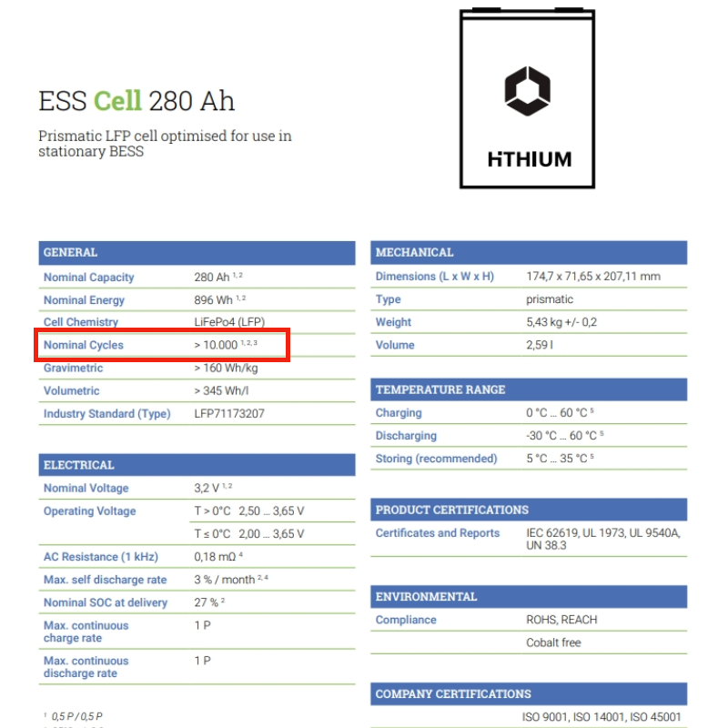
Task: Click the '5,43 kg +/- 0,2' value
Action: 561,322
